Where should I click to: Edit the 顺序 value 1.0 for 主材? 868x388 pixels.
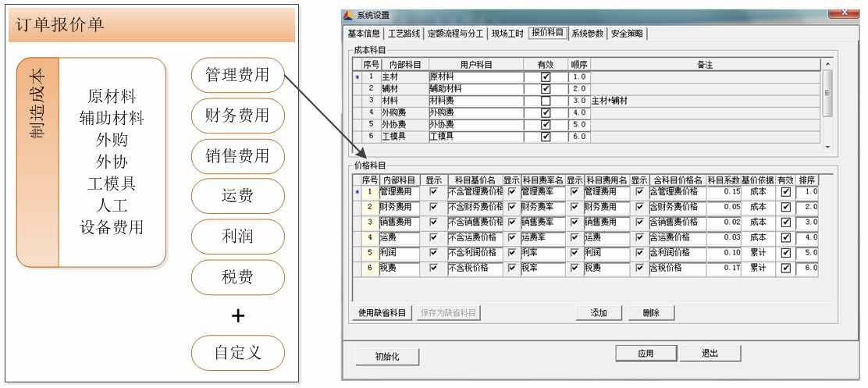point(579,77)
